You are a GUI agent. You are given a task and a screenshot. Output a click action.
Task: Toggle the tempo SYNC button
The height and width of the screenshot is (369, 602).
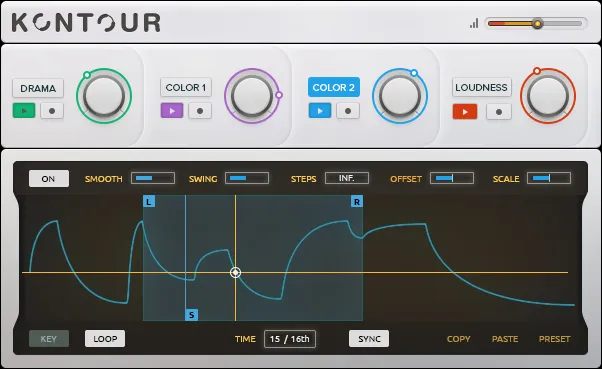point(369,339)
